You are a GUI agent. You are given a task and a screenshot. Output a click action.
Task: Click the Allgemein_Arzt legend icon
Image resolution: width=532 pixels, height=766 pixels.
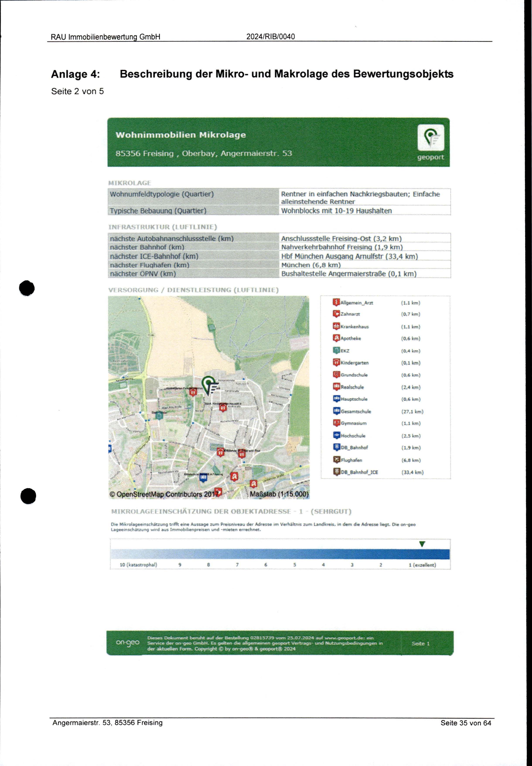coord(336,303)
